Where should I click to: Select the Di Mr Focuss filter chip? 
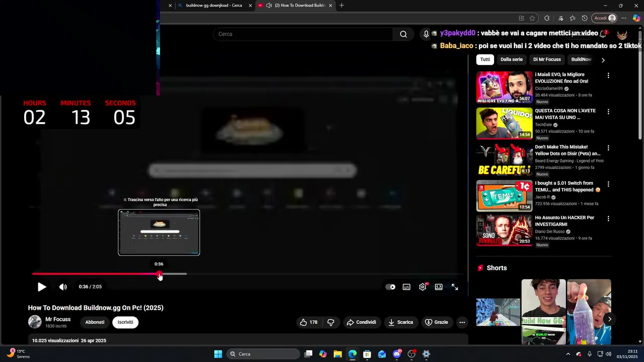pos(547,59)
